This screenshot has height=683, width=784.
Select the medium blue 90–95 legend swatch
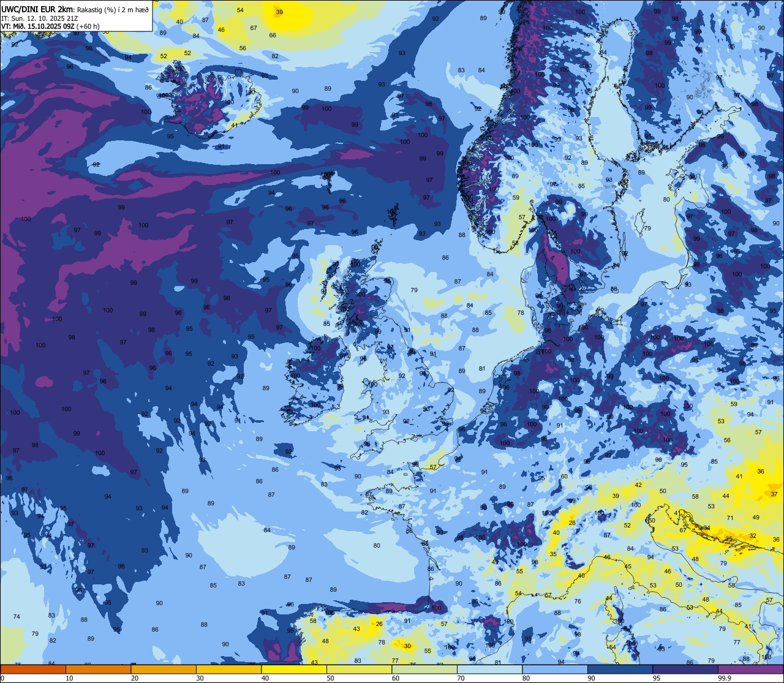click(x=620, y=669)
